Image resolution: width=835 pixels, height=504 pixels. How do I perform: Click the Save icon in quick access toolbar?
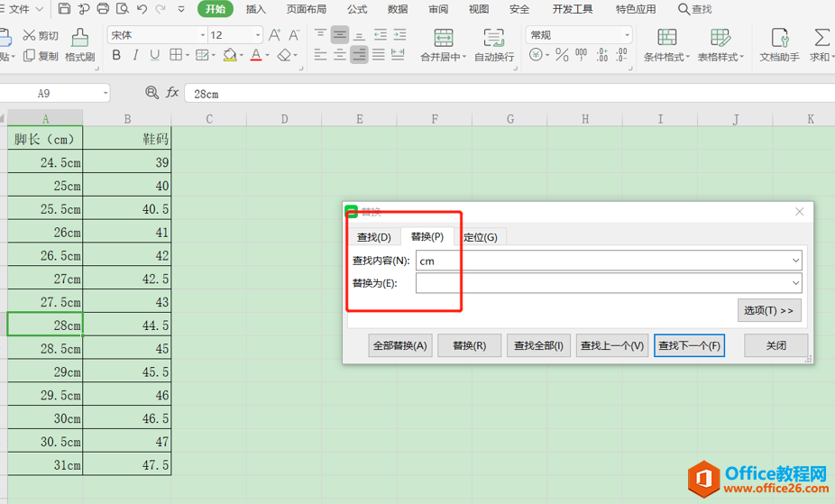[64, 8]
